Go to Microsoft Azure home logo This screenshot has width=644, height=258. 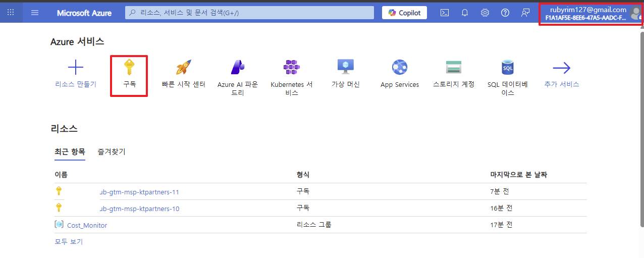pyautogui.click(x=84, y=13)
